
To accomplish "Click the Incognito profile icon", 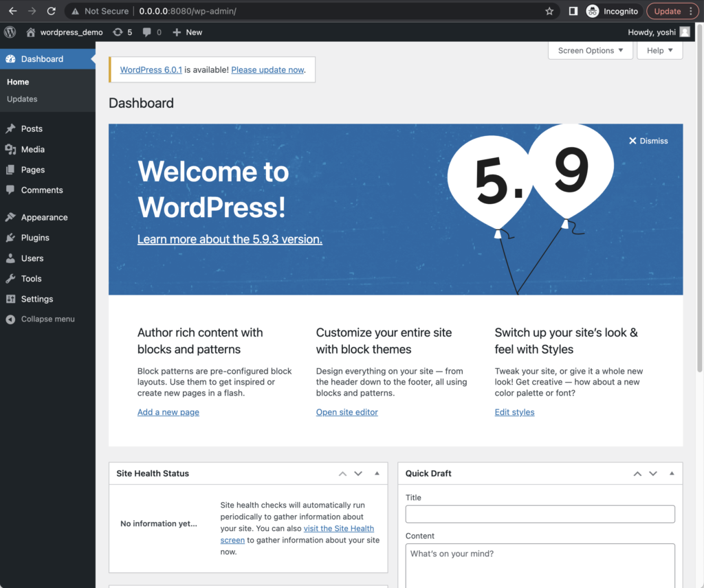I will [x=593, y=11].
